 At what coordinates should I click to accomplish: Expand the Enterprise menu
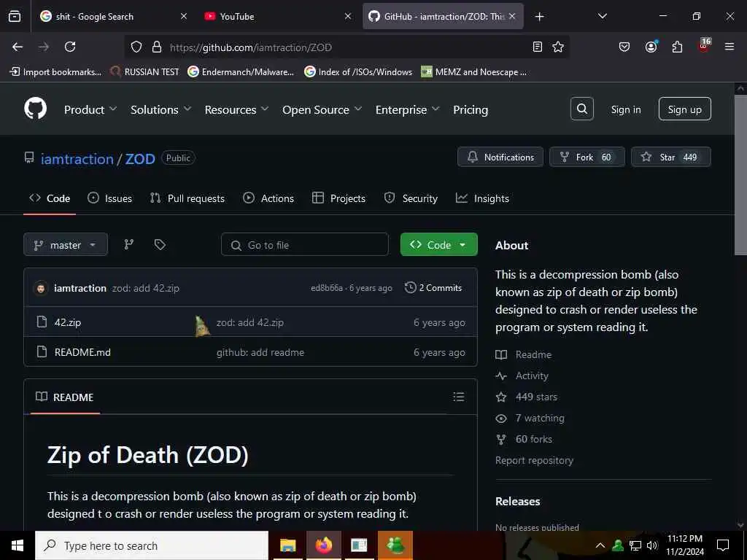point(407,109)
